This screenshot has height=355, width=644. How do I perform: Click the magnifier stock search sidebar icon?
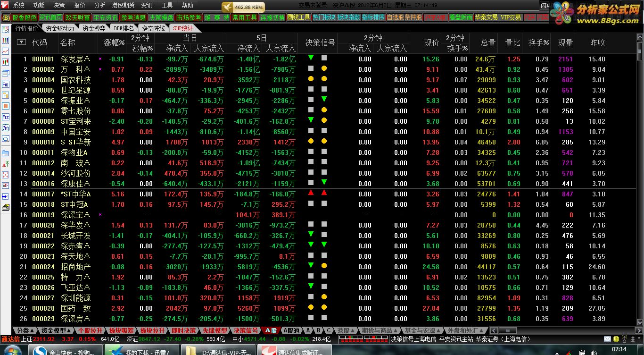coord(6,139)
